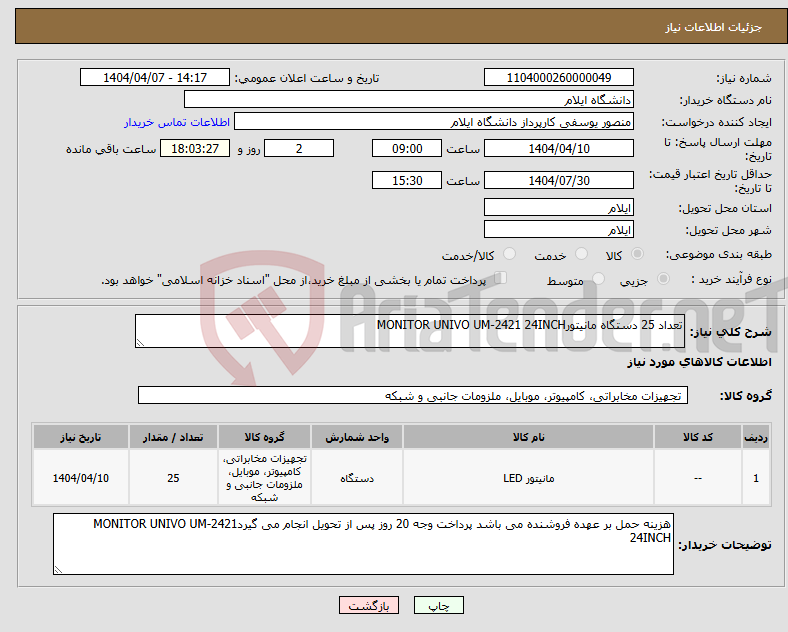Screen dimensions: 788x632
Task: Toggle the اسناد خزانه اسلامی payment checkbox
Action: [x=501, y=278]
